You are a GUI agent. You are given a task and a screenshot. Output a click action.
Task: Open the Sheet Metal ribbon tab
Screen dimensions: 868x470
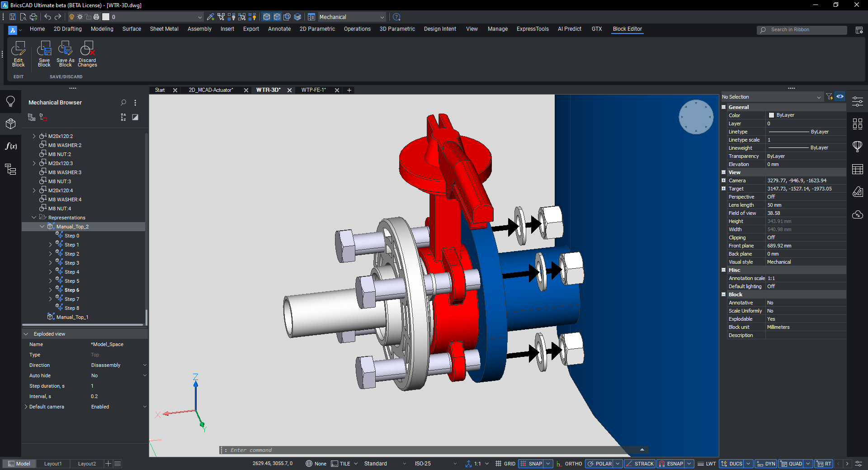[164, 29]
